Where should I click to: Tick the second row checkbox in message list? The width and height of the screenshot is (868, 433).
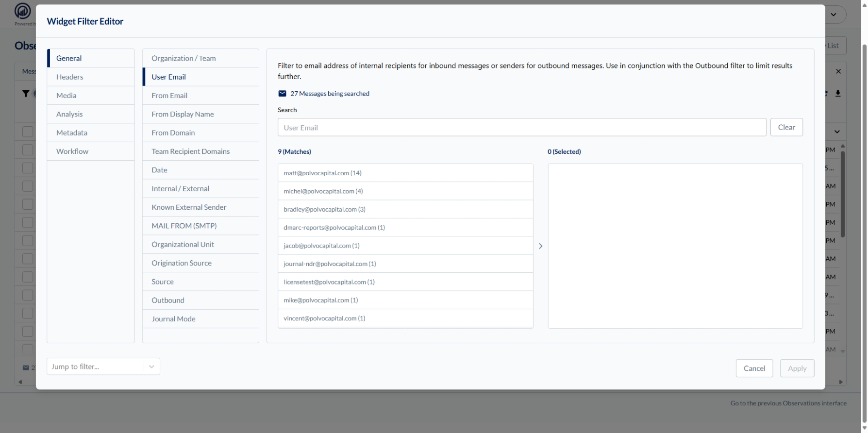(28, 150)
